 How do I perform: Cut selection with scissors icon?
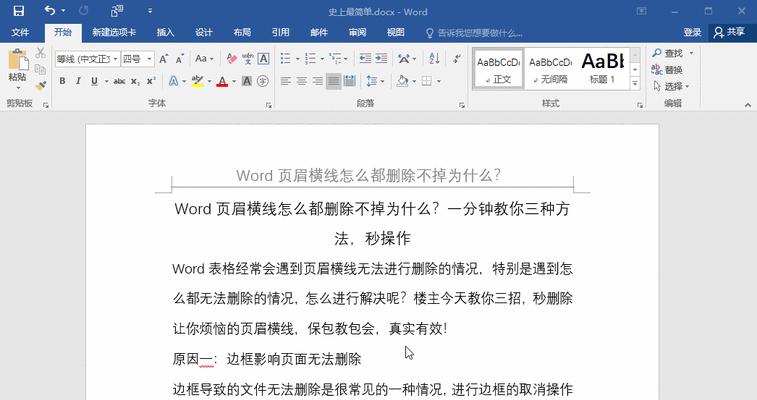point(41,53)
